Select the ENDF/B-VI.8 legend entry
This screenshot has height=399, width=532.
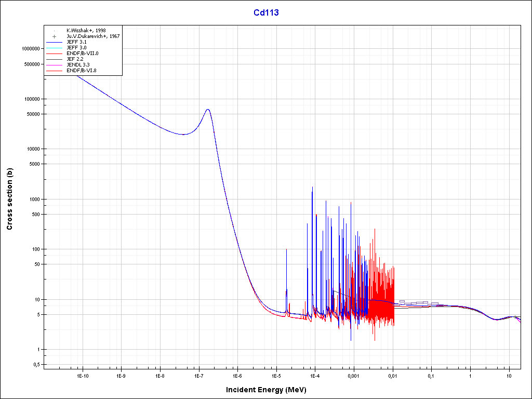point(82,71)
